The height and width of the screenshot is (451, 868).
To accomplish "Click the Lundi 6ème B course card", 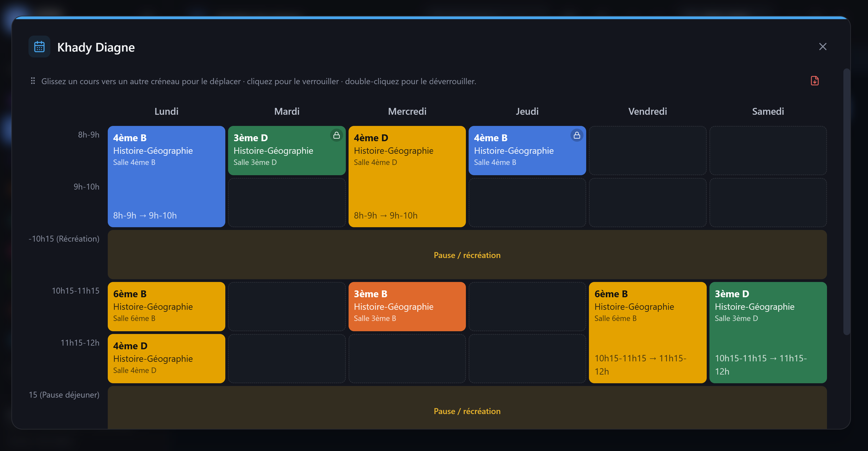I will [x=167, y=307].
